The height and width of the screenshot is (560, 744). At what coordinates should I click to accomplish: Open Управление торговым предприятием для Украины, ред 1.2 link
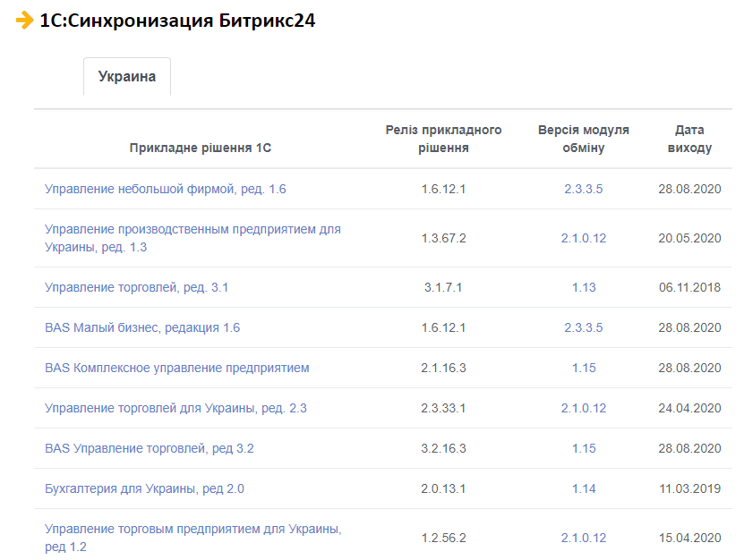(x=193, y=538)
